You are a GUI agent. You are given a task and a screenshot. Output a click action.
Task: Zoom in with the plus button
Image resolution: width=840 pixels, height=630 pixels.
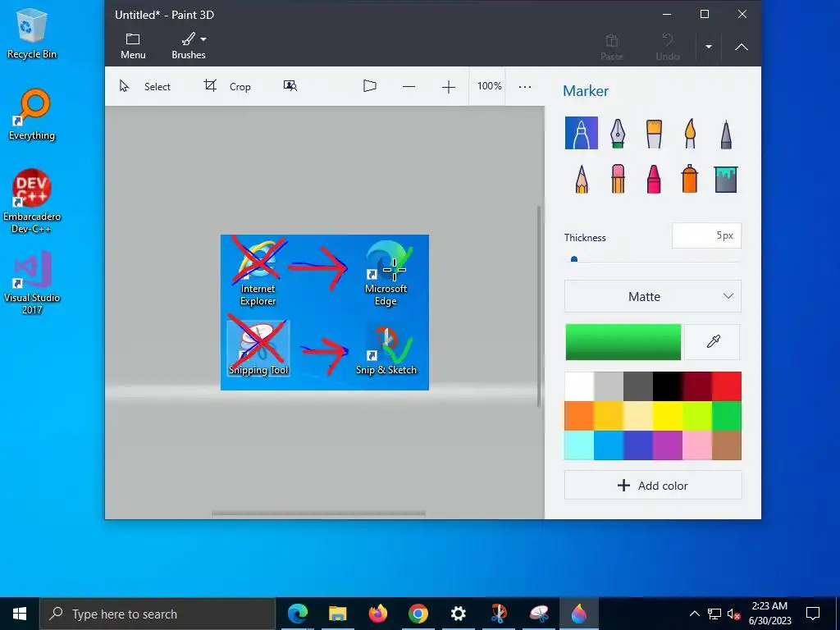449,86
